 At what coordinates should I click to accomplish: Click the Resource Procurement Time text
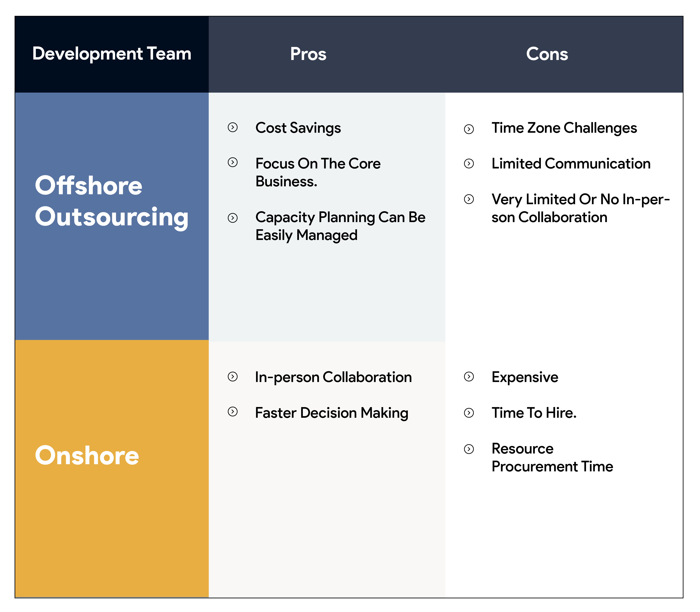(x=552, y=457)
